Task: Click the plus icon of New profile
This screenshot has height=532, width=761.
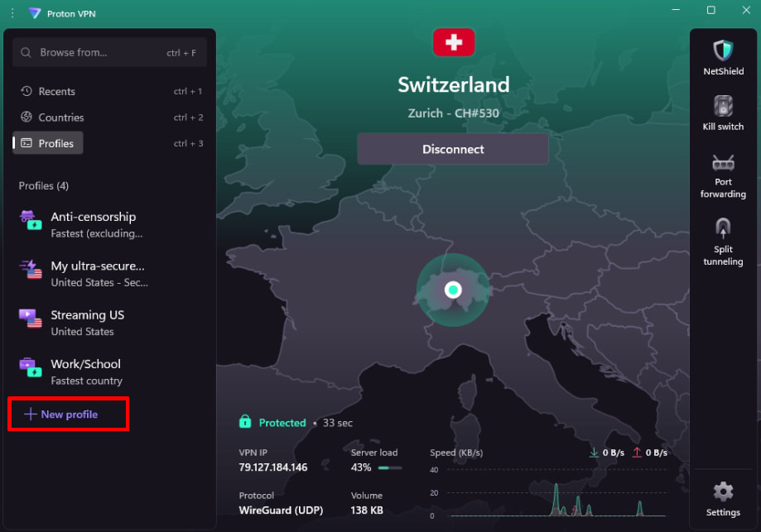Action: coord(31,414)
